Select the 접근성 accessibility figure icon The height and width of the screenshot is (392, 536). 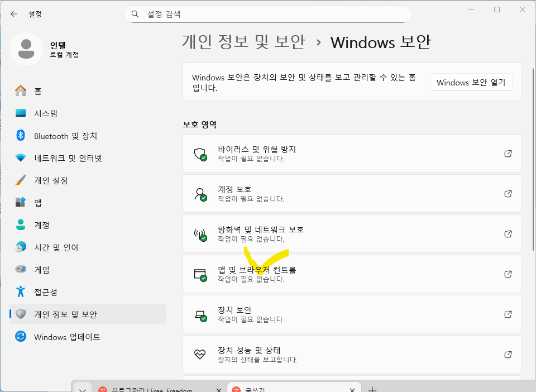[21, 291]
